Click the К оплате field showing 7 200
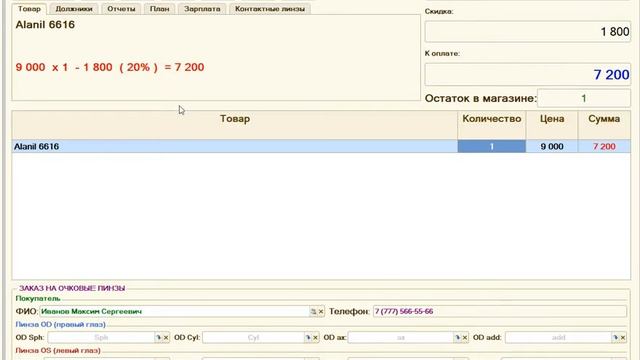This screenshot has height=360, width=640. tap(528, 74)
